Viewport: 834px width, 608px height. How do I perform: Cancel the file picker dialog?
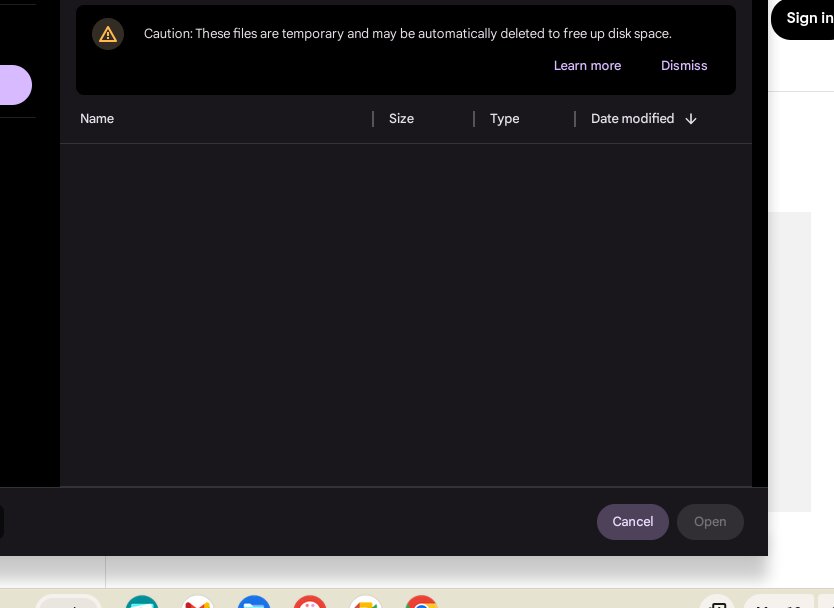coord(632,522)
